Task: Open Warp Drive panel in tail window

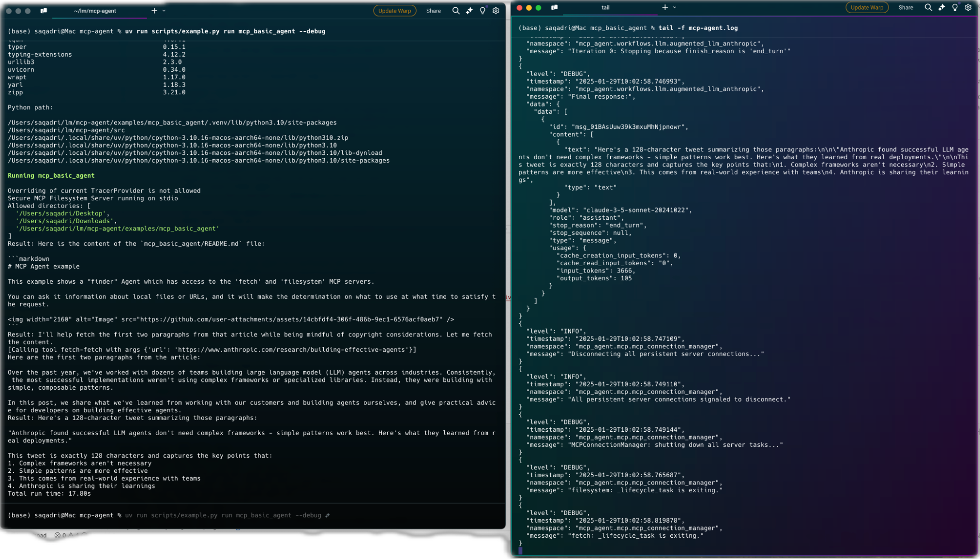Action: [554, 7]
